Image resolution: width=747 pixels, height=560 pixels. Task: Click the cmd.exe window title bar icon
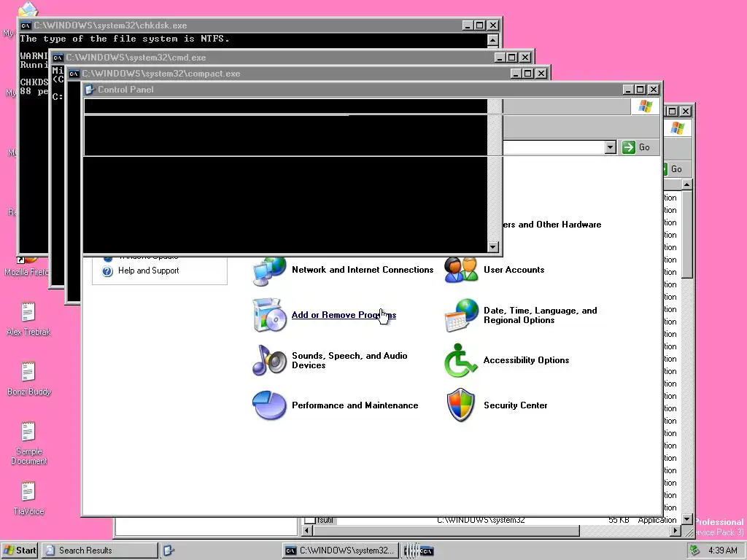[x=58, y=58]
